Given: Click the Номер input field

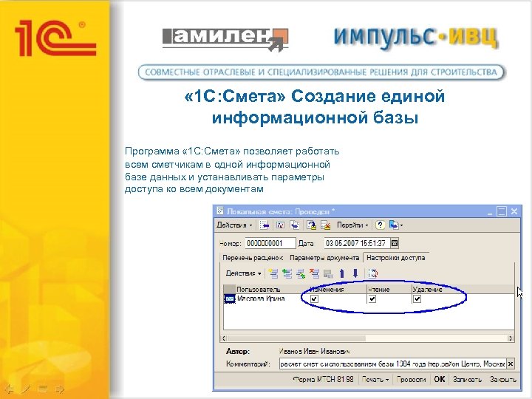Looking at the screenshot, I should pos(270,243).
